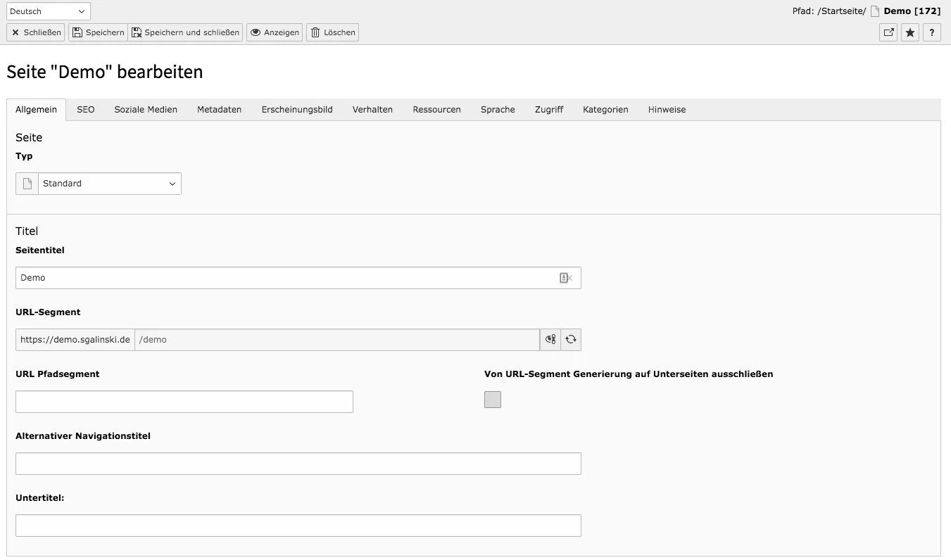Open the help via the question mark icon
The image size is (951, 560).
pyautogui.click(x=931, y=32)
